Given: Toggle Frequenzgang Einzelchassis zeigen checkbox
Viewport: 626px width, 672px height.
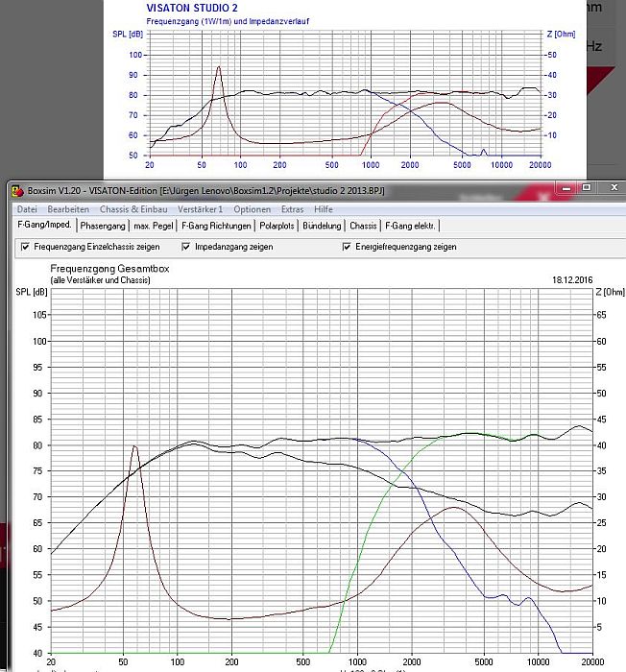Looking at the screenshot, I should coord(25,247).
